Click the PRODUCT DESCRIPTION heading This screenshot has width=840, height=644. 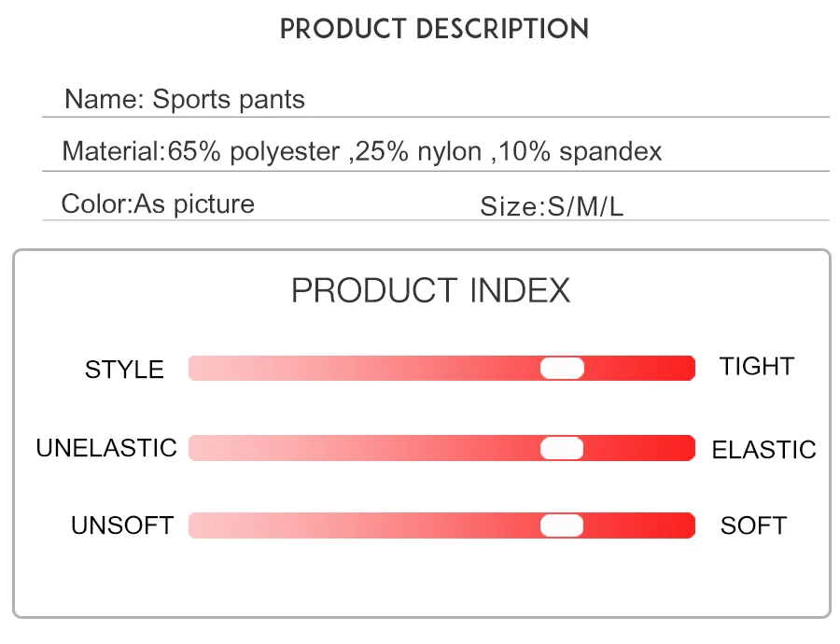434,29
